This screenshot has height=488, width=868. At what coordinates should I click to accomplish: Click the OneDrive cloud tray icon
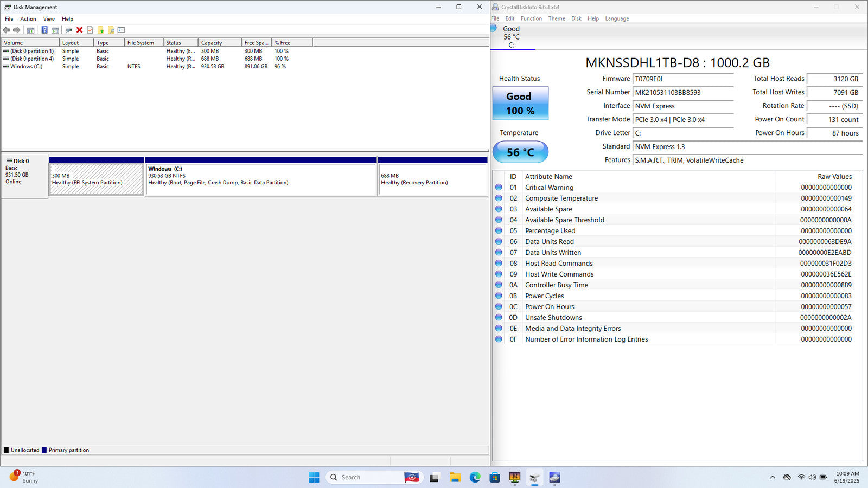point(787,477)
